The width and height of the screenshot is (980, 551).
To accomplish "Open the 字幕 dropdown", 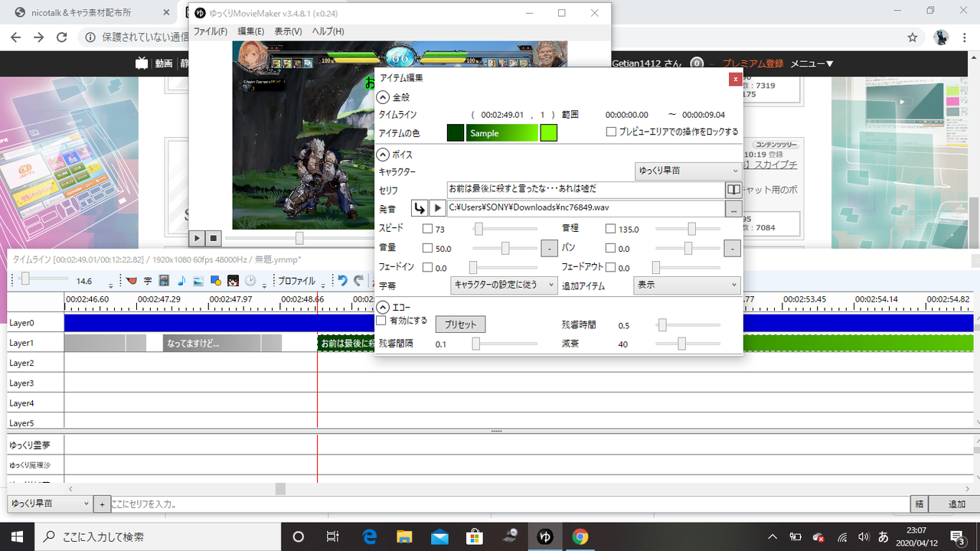I will pyautogui.click(x=504, y=285).
